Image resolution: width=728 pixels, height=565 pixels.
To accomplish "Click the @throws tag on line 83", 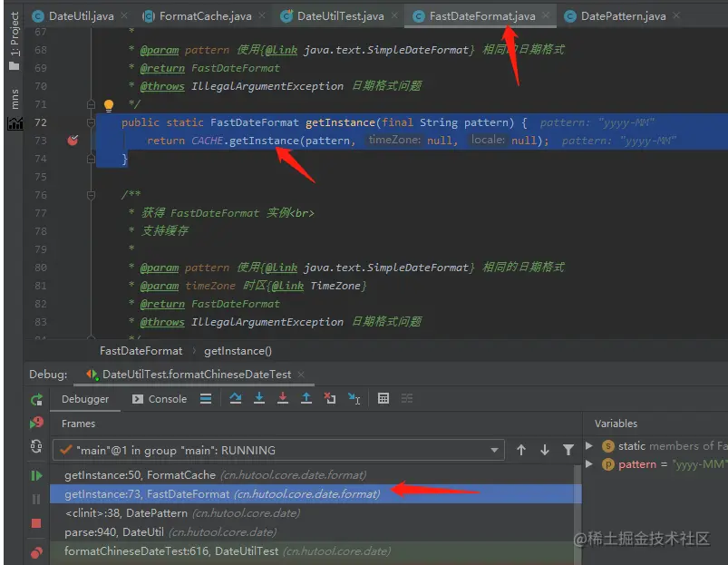I will [x=162, y=322].
